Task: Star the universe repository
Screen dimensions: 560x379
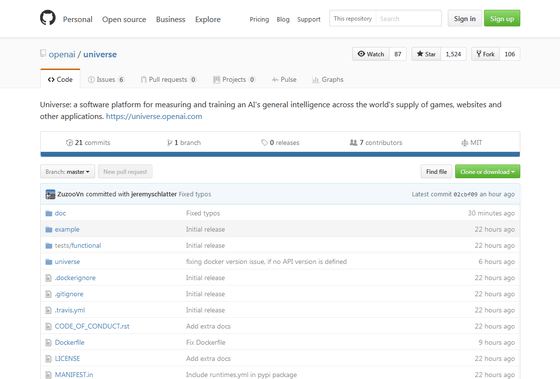Action: pos(426,54)
